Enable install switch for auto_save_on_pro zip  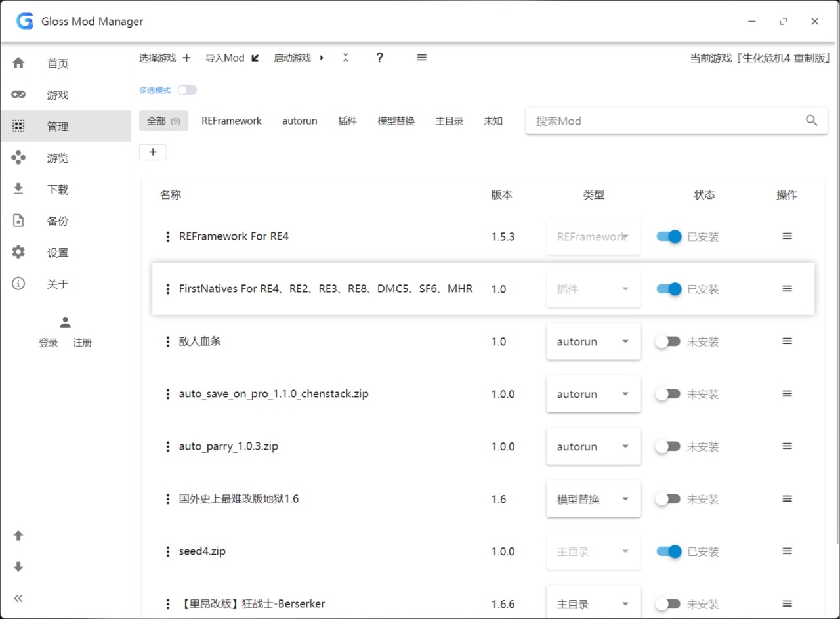[x=668, y=394]
